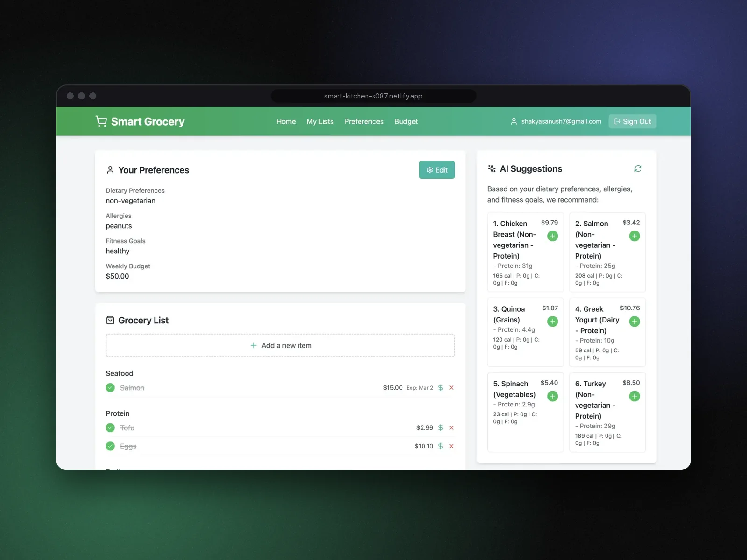Add Chicken Breast suggestion to grocery list
Image resolution: width=747 pixels, height=560 pixels.
[552, 236]
